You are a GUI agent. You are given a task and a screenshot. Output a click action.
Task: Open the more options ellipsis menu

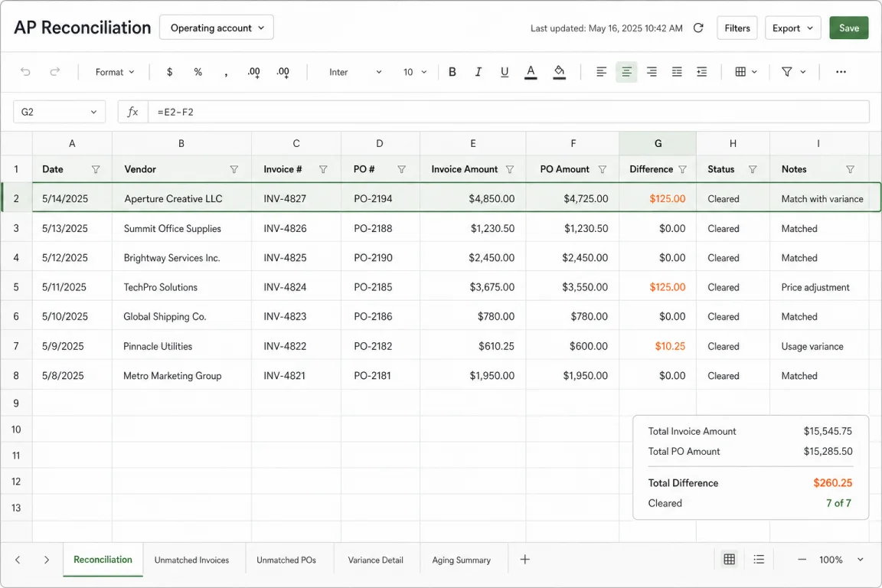click(841, 72)
